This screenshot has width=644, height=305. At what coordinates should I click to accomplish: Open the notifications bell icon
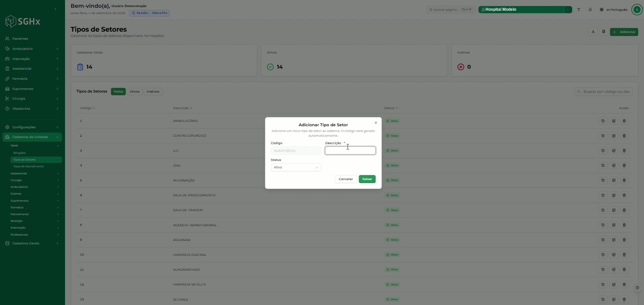(590, 9)
